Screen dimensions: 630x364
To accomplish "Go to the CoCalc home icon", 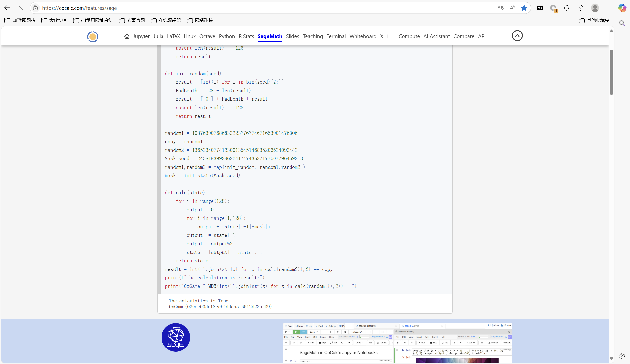I will 127,36.
